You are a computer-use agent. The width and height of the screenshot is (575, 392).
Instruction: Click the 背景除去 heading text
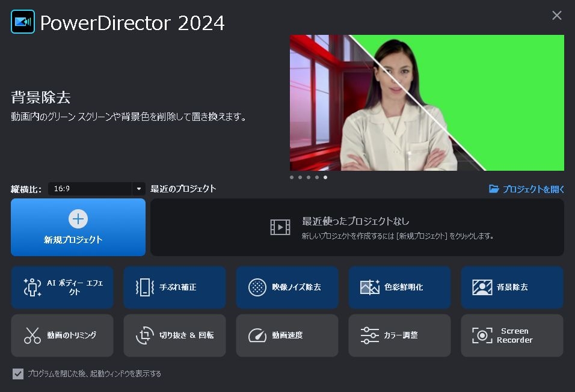41,97
